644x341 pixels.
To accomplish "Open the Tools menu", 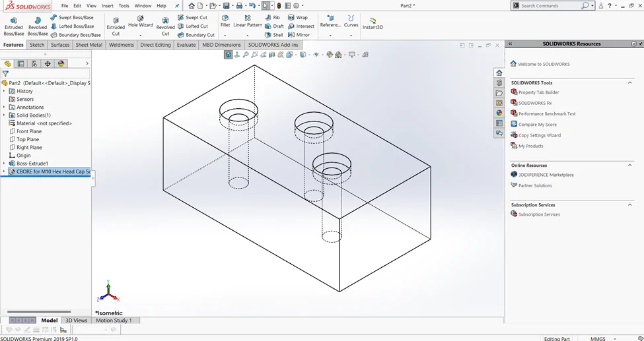I will click(x=124, y=6).
